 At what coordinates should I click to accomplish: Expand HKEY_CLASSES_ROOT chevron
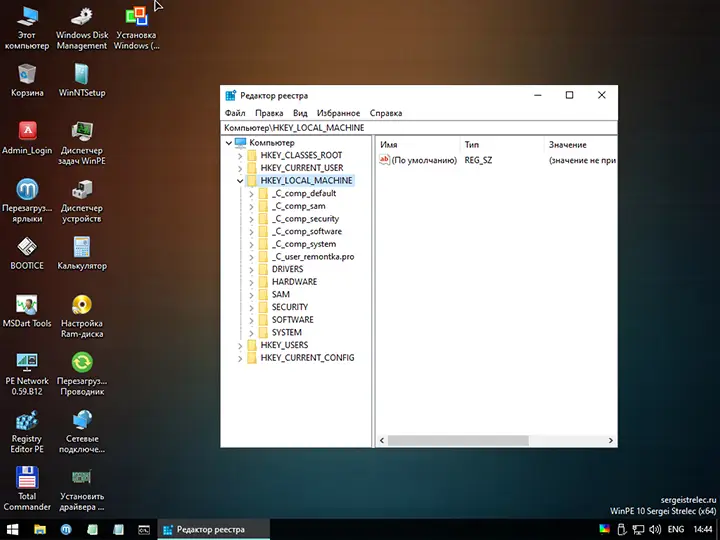[240, 156]
